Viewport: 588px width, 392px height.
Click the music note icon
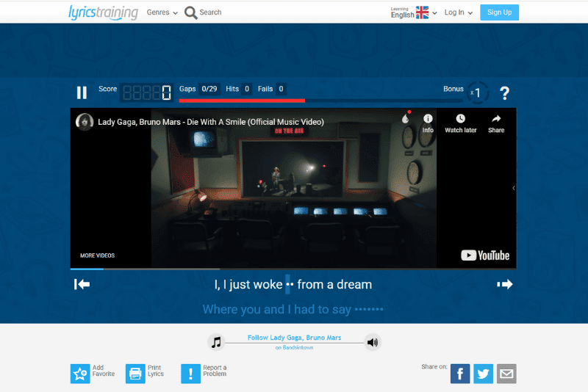(216, 342)
